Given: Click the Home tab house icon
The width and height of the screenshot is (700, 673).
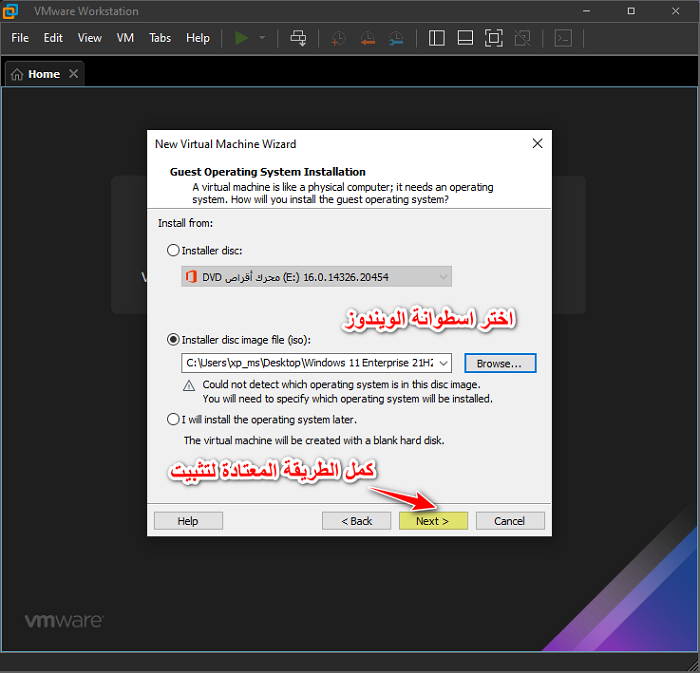Looking at the screenshot, I should (x=17, y=74).
